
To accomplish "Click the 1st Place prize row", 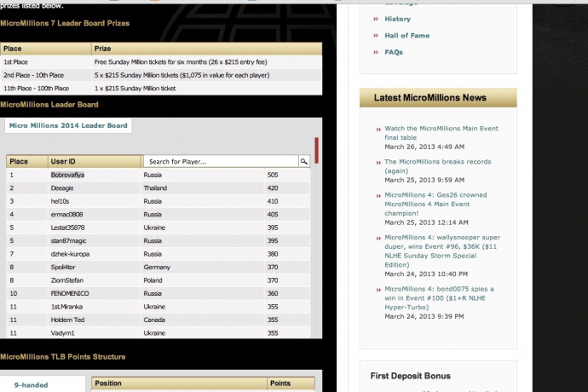I will click(161, 62).
